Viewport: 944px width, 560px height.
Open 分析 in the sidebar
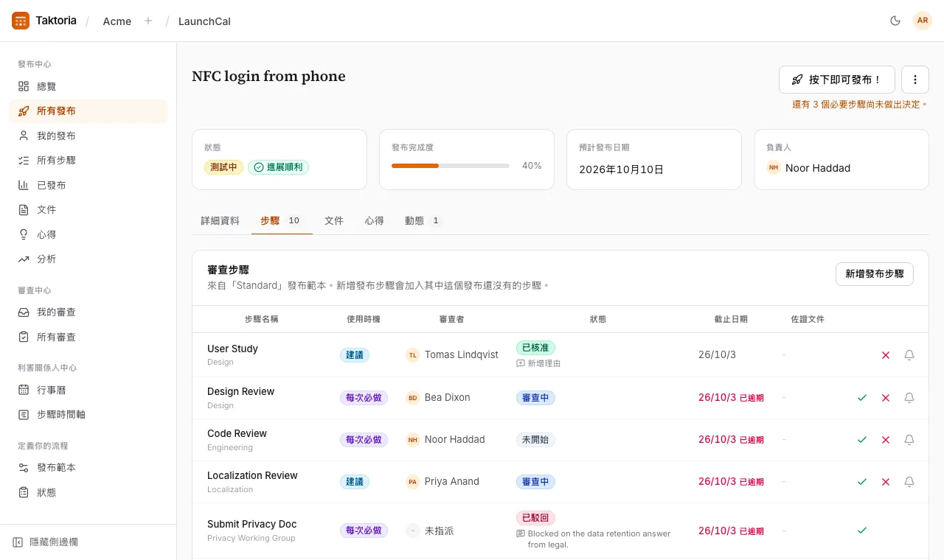tap(88, 259)
